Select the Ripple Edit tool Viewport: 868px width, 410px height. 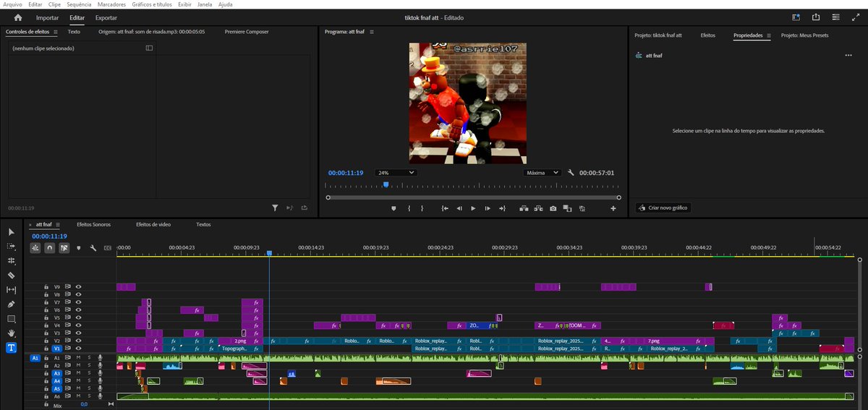(x=12, y=260)
